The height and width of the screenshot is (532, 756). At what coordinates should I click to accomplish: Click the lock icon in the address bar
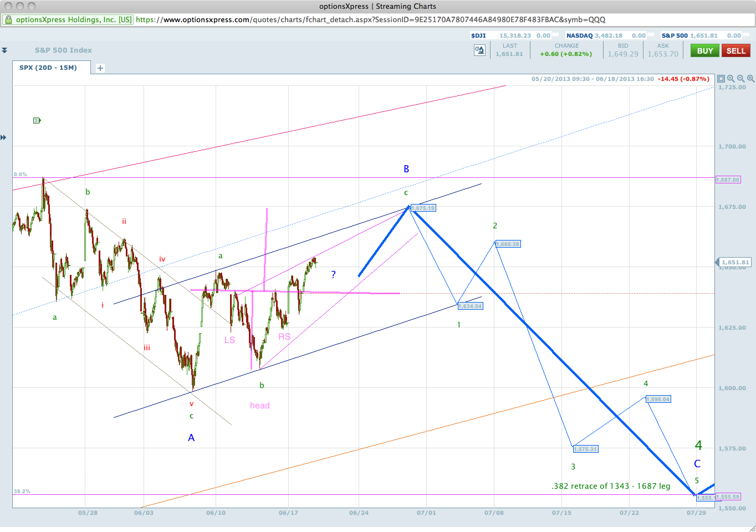coord(8,19)
